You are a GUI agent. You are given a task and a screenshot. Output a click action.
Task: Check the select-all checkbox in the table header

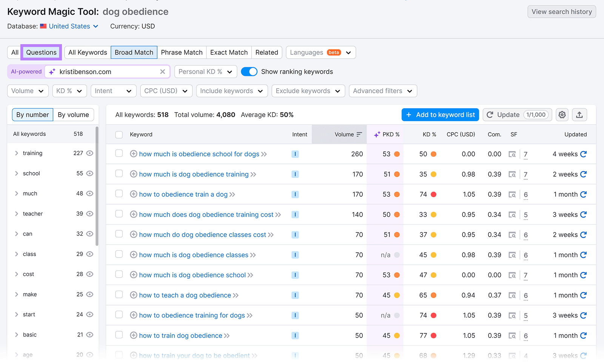coord(119,134)
